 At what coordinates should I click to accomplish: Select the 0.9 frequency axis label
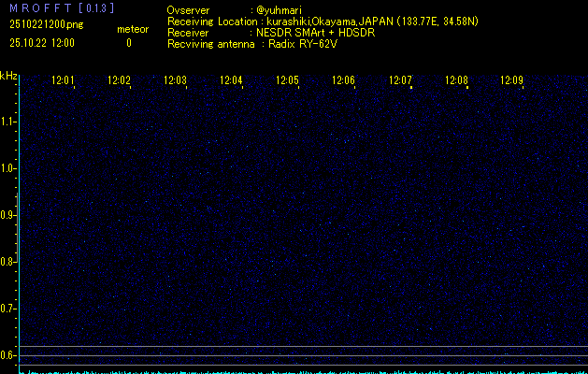point(8,215)
